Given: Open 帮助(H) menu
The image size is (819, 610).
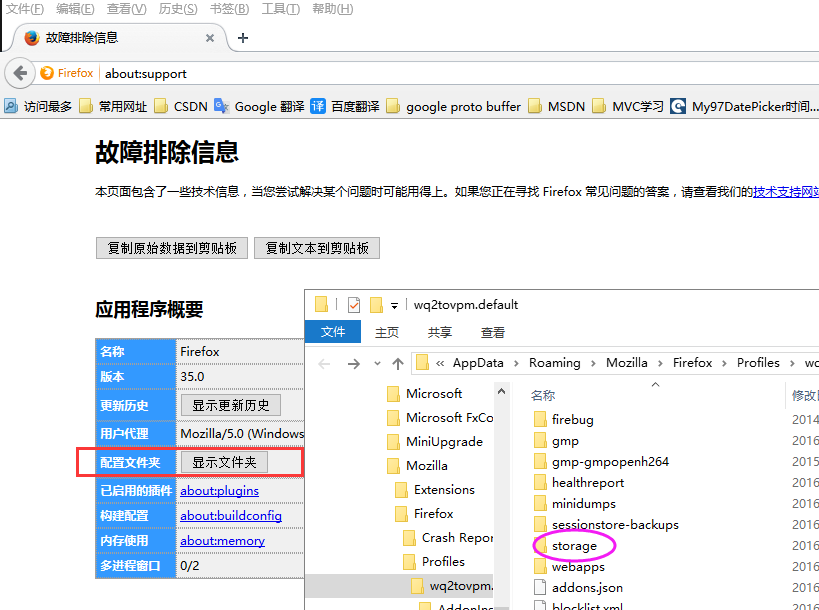Looking at the screenshot, I should coord(333,9).
